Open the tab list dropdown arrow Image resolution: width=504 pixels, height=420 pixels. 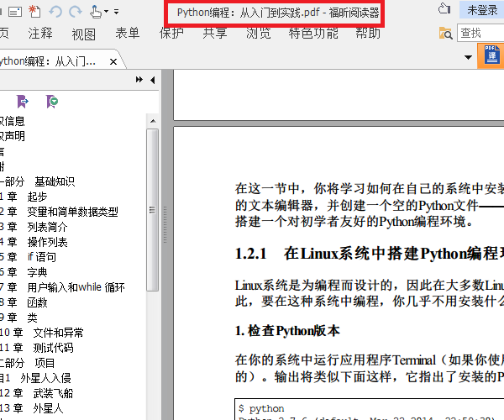(469, 57)
